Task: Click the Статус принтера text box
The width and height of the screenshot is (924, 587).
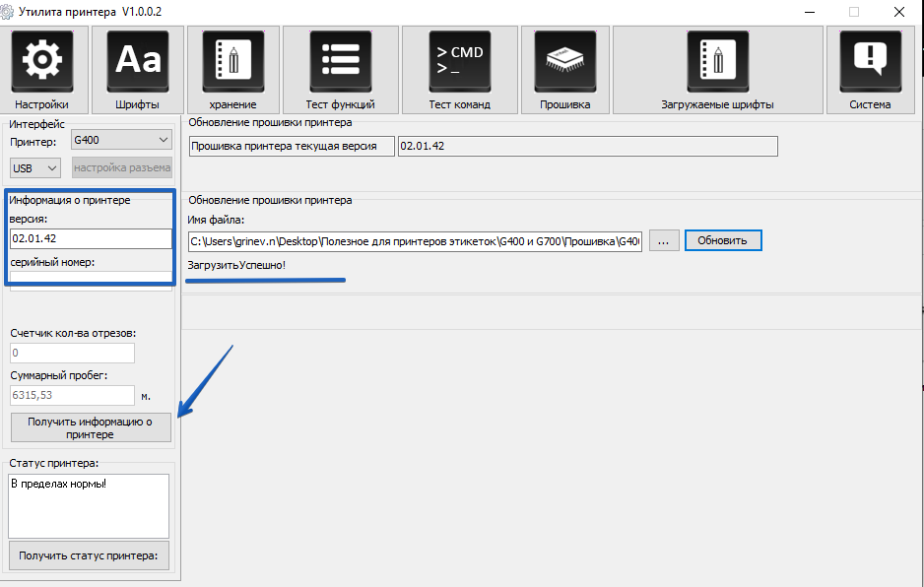Action: pyautogui.click(x=89, y=505)
